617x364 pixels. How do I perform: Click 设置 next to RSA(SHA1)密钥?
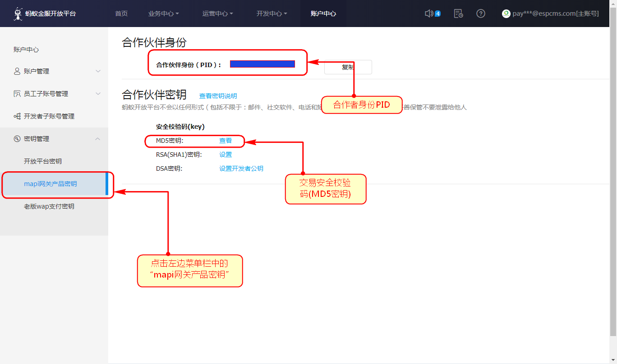226,155
